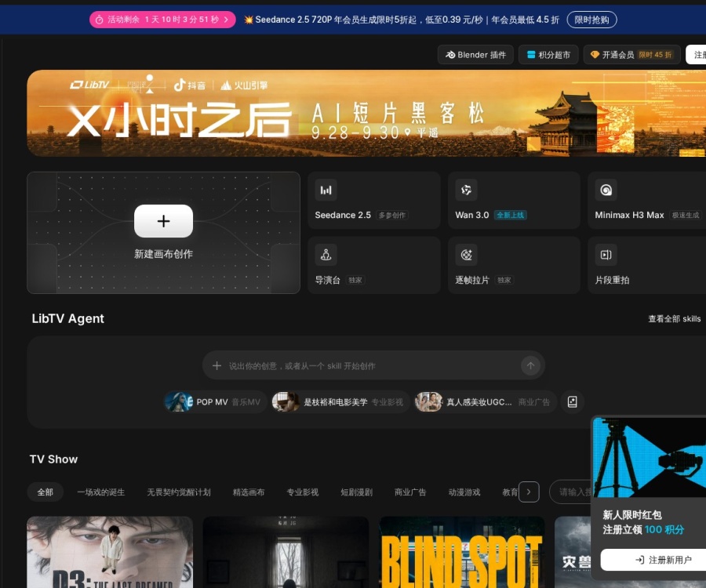The image size is (706, 588).
Task: Click the 新建画布创作 label
Action: click(x=163, y=254)
